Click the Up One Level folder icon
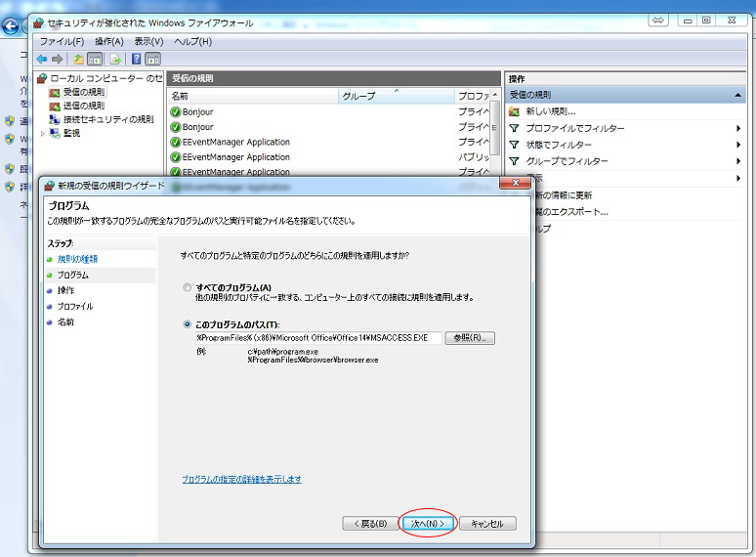756x557 pixels. (78, 60)
